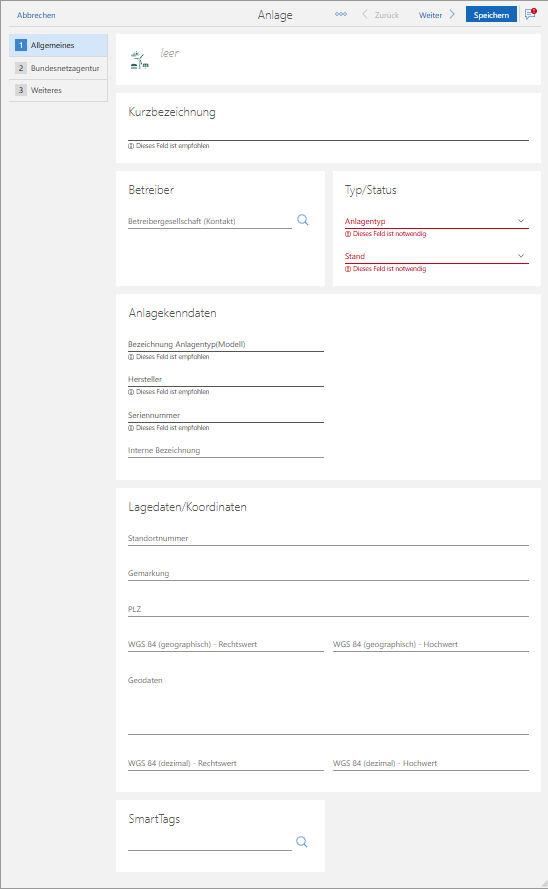548x889 pixels.
Task: Click the search icon in SmartTags
Action: 301,842
